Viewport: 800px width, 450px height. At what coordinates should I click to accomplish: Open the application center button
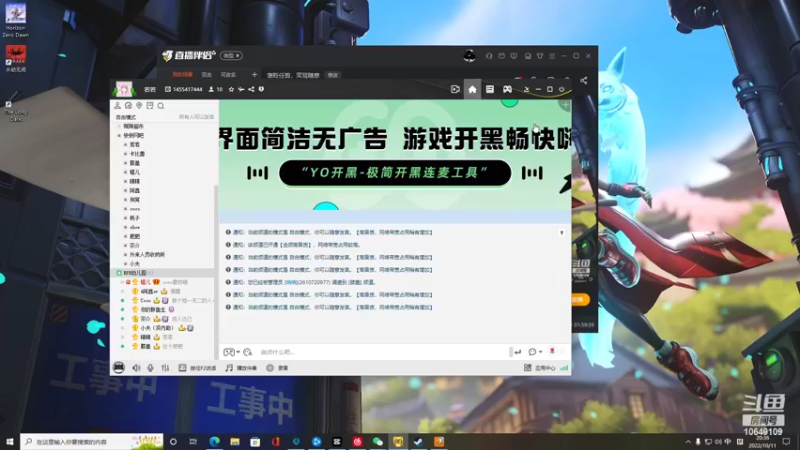click(540, 368)
